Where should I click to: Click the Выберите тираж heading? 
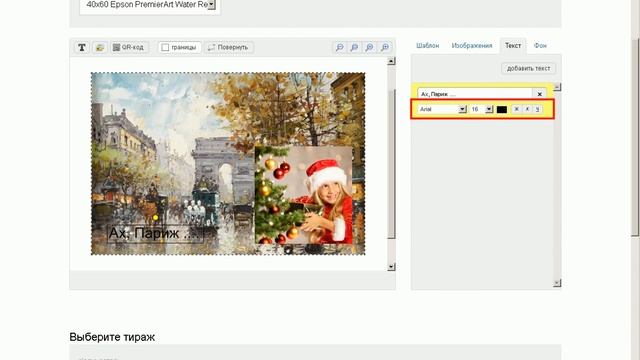coord(112,337)
